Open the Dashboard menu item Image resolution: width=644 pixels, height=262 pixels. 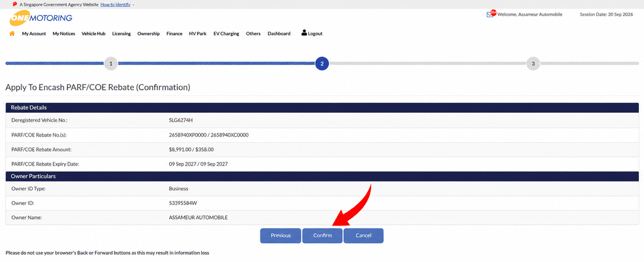click(x=279, y=34)
